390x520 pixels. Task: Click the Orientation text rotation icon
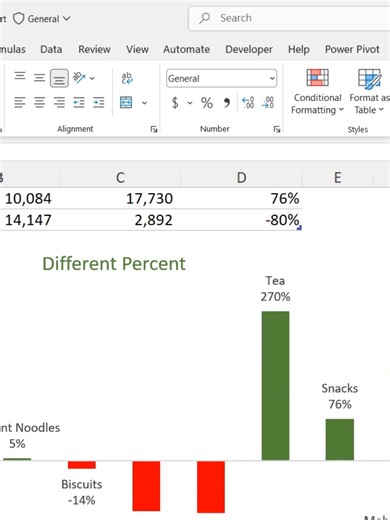coord(79,78)
